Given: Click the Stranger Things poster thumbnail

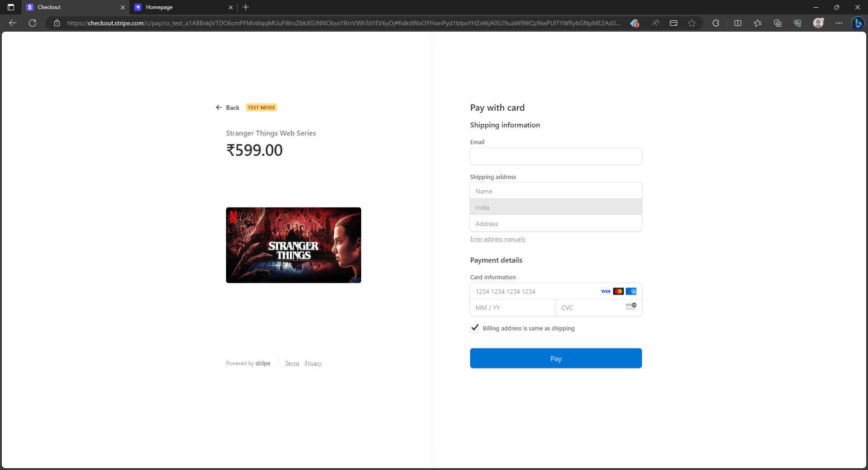Looking at the screenshot, I should pyautogui.click(x=293, y=245).
